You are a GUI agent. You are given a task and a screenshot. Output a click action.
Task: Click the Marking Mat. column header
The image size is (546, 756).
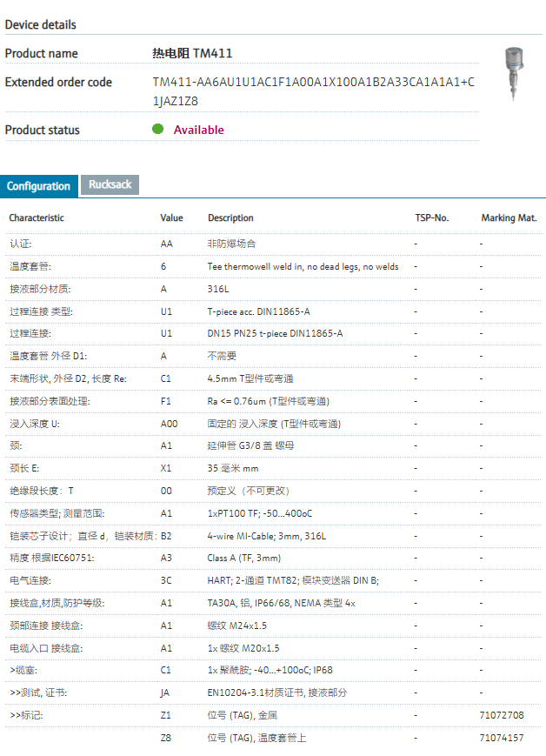pyautogui.click(x=509, y=217)
